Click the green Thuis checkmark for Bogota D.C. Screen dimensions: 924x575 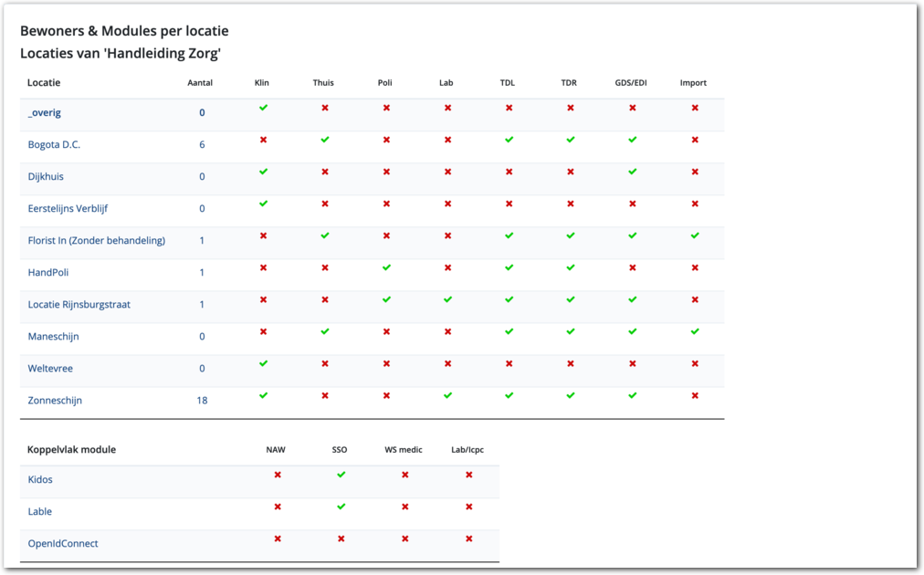pos(324,140)
